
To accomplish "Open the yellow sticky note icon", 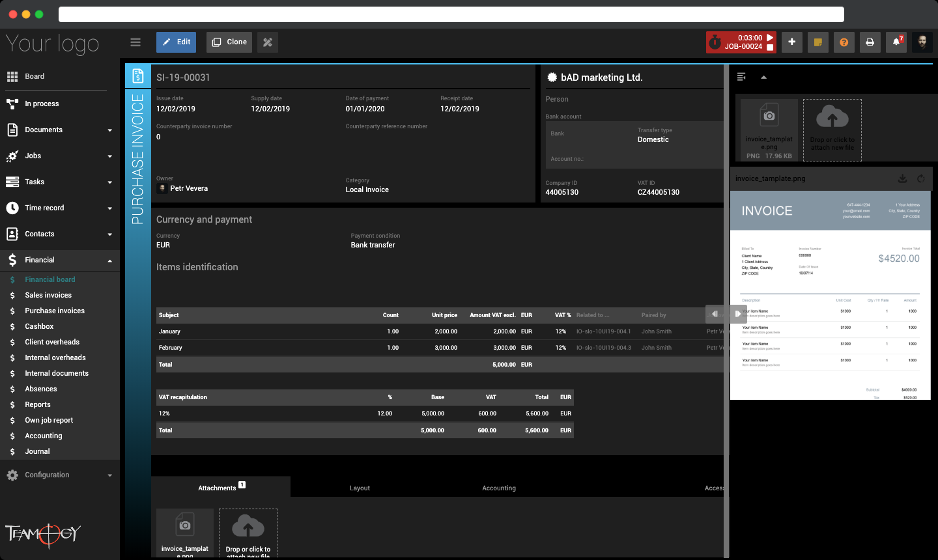I will 817,42.
